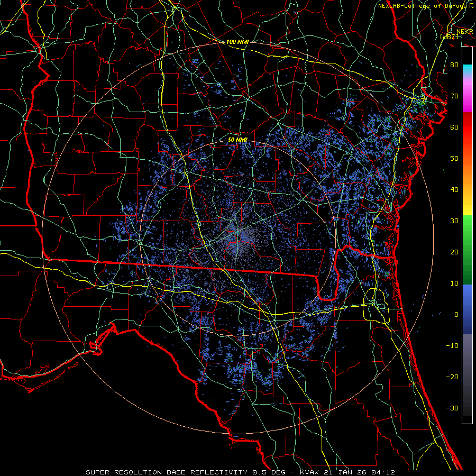This screenshot has width=476, height=476.
Task: Select the -30 value on the reflectivity scale
Action: 452,408
